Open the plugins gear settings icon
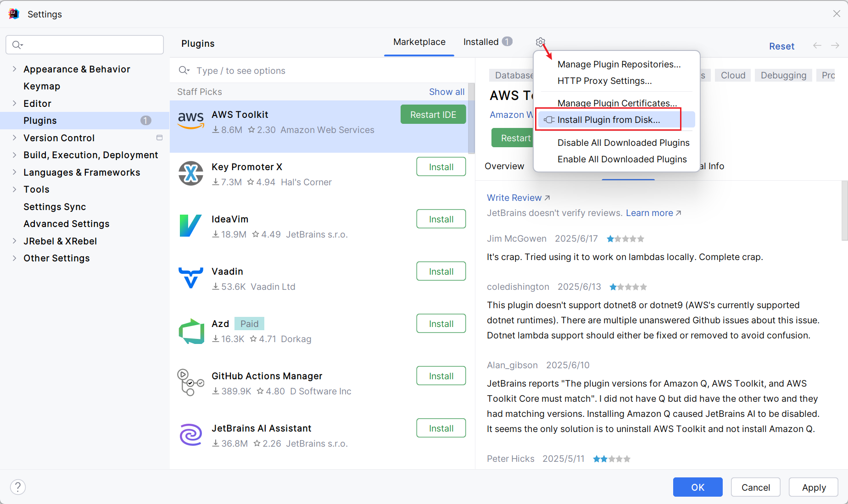This screenshot has height=504, width=848. [x=540, y=42]
